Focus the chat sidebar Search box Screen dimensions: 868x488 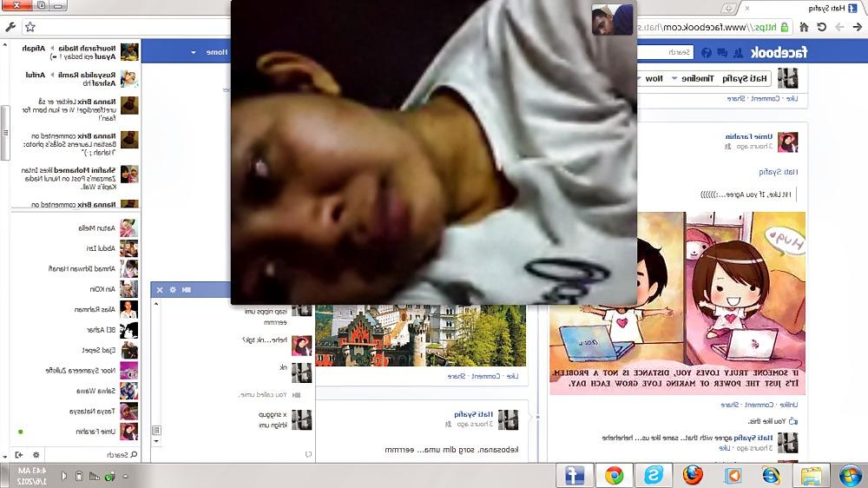click(91, 455)
